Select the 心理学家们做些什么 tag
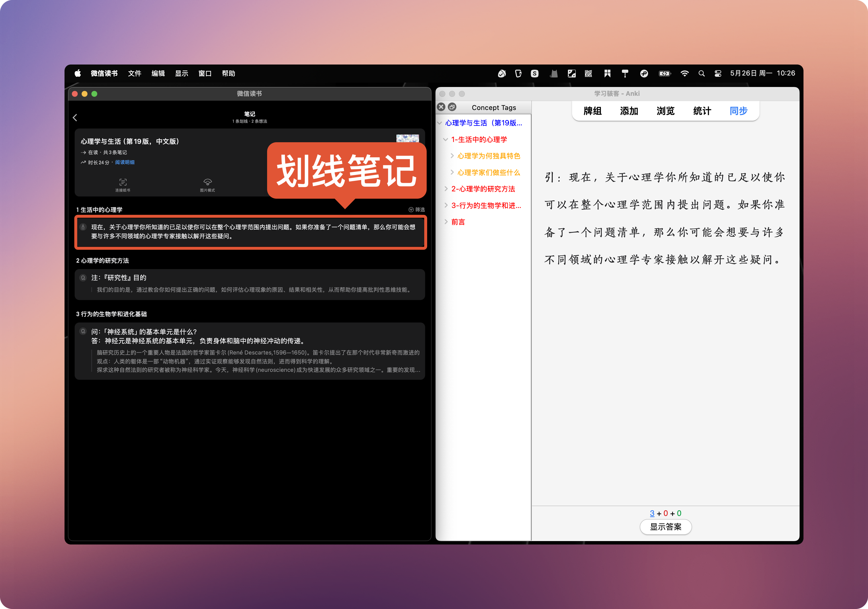This screenshot has width=868, height=609. (488, 172)
